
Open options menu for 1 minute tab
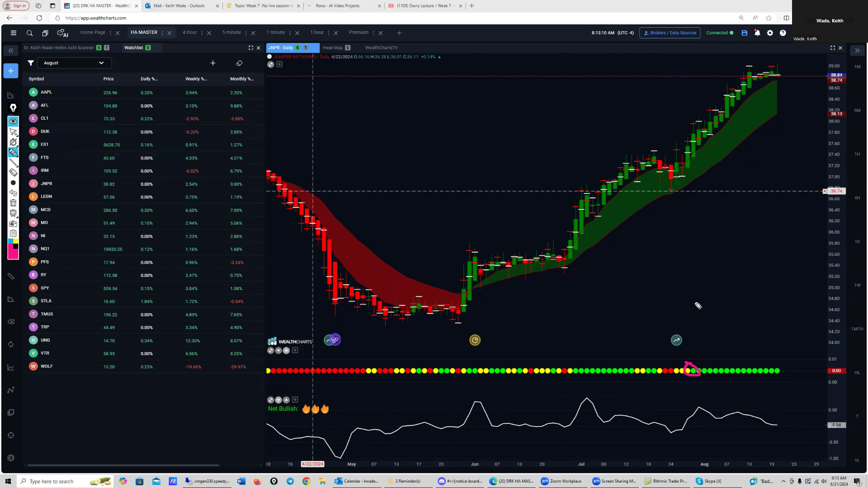coord(290,33)
